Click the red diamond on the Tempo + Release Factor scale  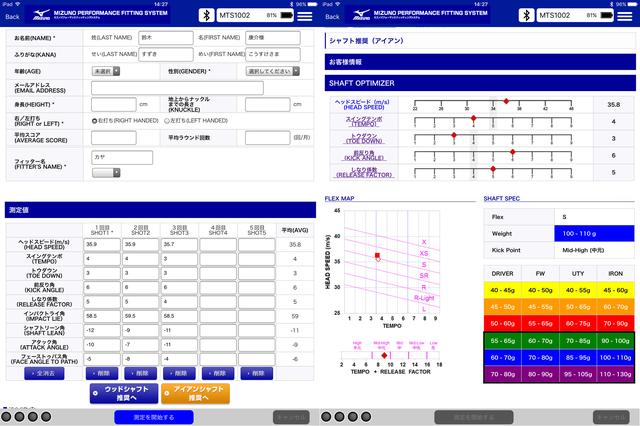384,356
